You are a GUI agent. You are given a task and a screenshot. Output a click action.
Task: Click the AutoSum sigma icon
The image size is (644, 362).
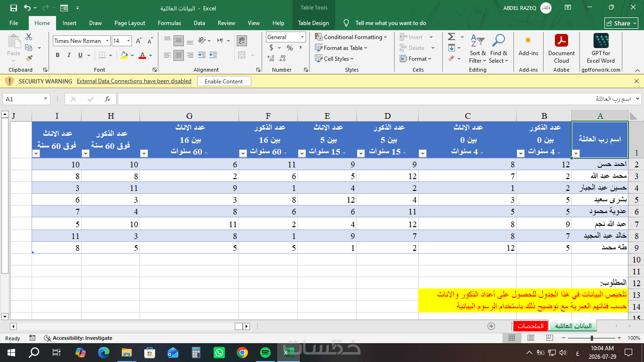tap(451, 37)
